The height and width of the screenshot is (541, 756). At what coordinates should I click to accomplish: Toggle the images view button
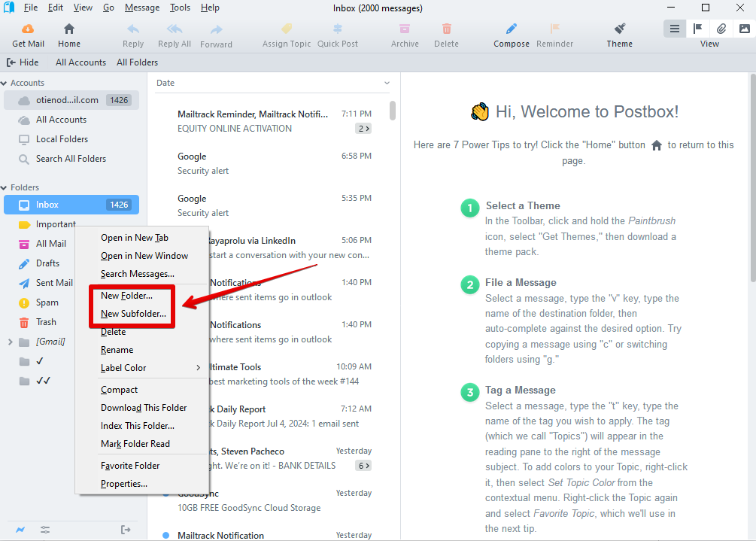(x=745, y=29)
